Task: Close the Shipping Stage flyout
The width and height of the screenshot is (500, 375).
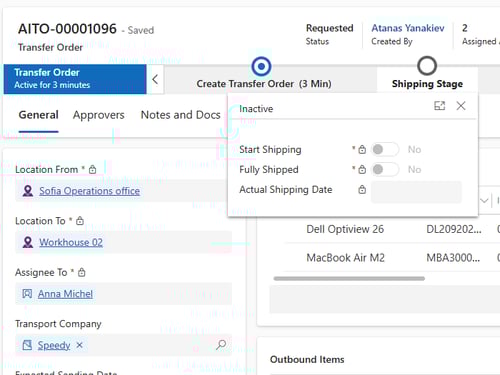Action: [x=461, y=106]
